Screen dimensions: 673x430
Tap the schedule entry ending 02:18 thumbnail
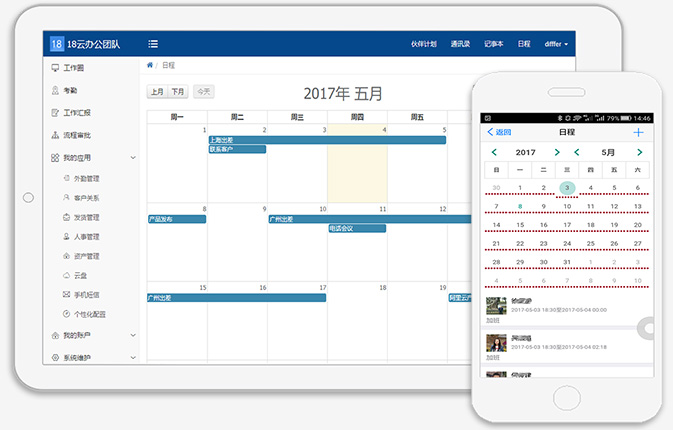(496, 343)
